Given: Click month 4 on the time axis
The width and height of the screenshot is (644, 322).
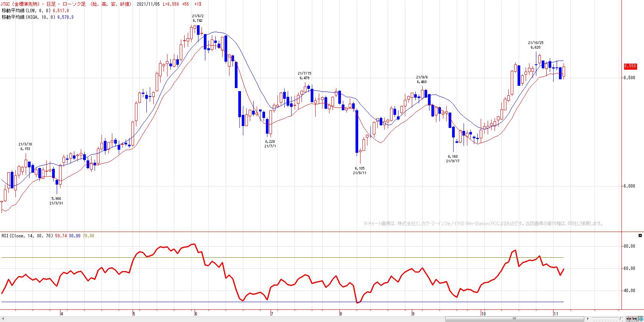Looking at the screenshot, I should pos(62,314).
